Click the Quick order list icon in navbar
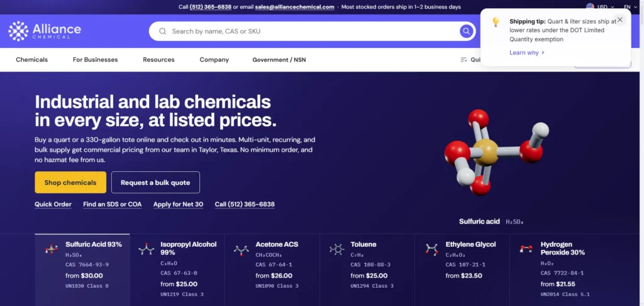Viewport: 644px width, 306px height. click(464, 60)
